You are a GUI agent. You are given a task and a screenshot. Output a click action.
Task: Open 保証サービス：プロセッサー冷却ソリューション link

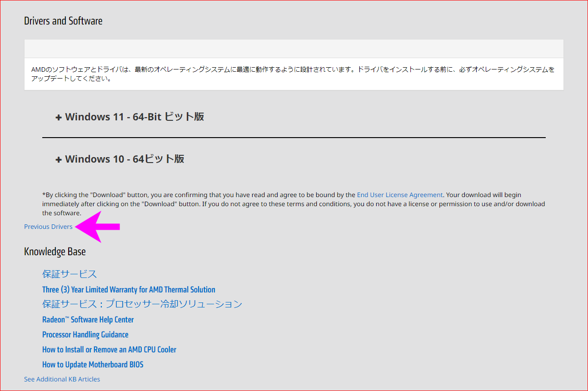pyautogui.click(x=142, y=304)
